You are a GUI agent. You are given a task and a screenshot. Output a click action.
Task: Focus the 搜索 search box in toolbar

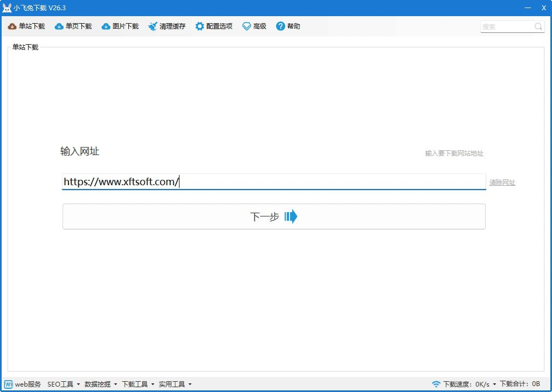tap(506, 26)
